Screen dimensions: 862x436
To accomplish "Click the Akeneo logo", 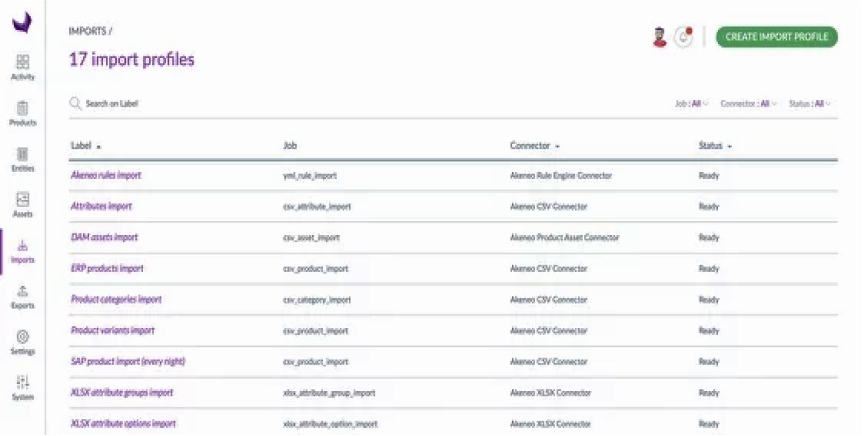I will [x=23, y=23].
